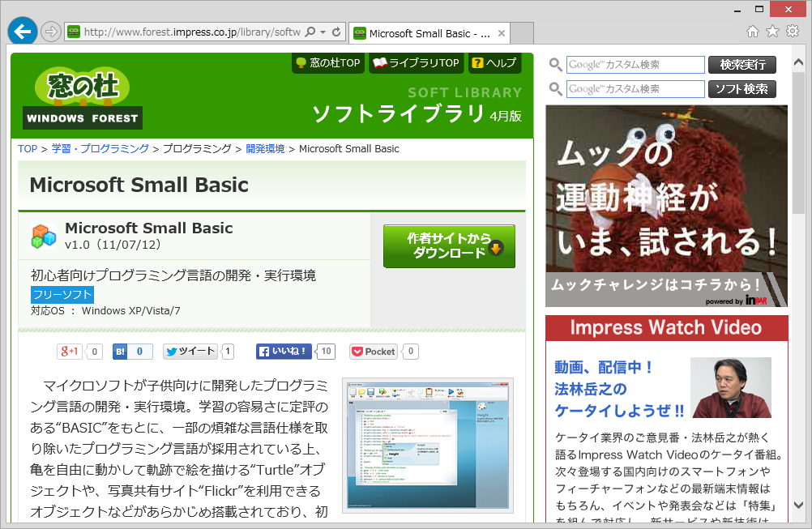Click the 対応OS Windows XP/Vista/7 text

coord(105,311)
